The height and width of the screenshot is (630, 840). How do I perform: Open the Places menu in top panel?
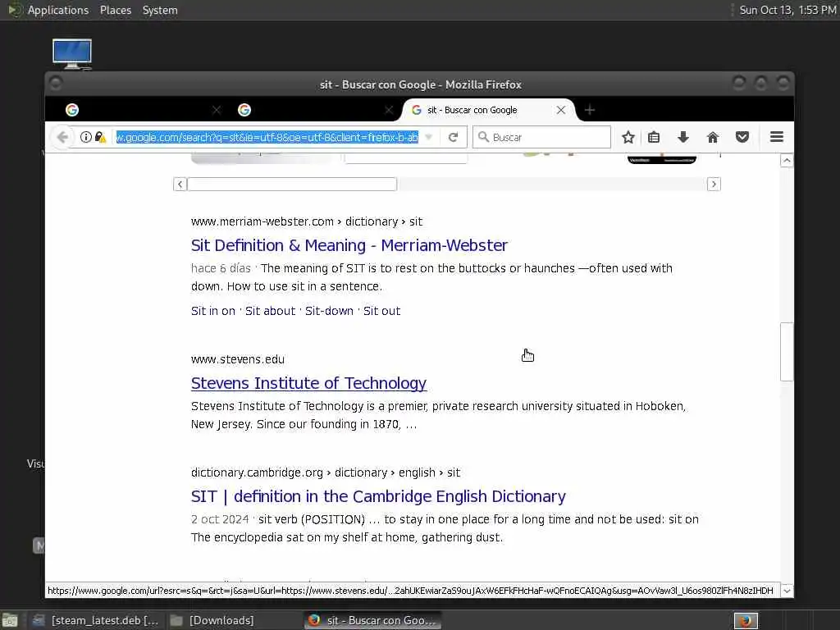pyautogui.click(x=116, y=10)
